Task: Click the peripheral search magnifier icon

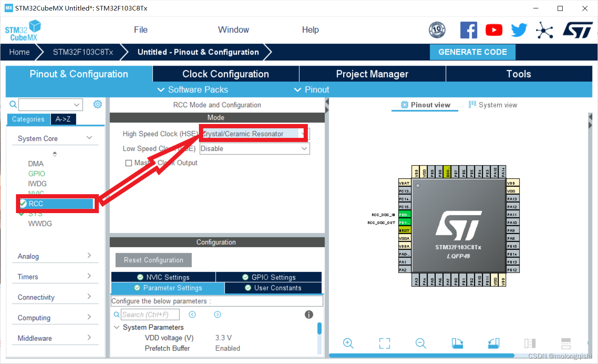Action: tap(13, 104)
